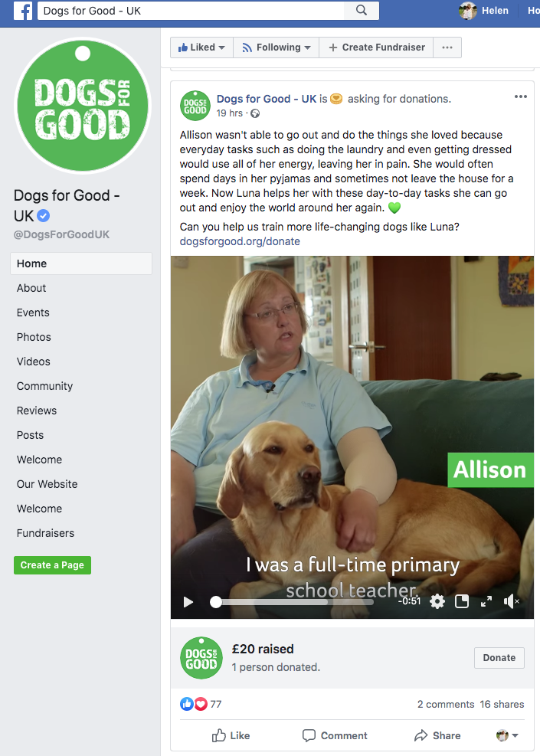Click the Facebook logo icon

click(x=23, y=11)
